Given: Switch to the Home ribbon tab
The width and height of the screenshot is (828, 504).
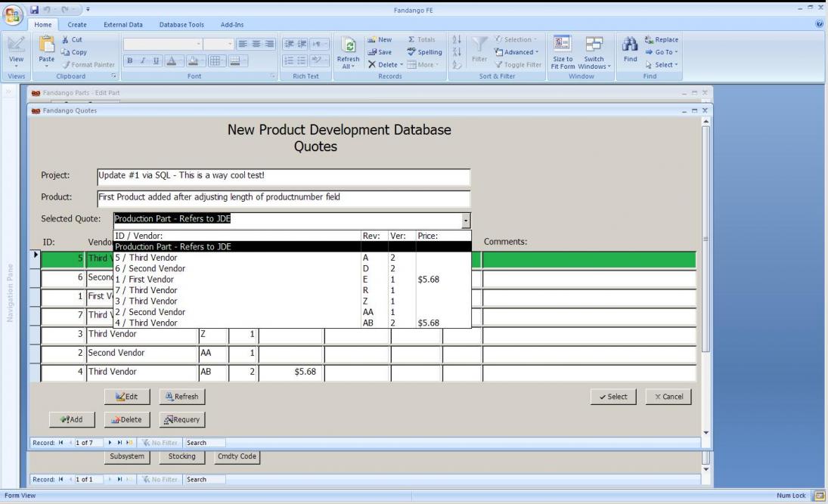Looking at the screenshot, I should click(x=43, y=25).
